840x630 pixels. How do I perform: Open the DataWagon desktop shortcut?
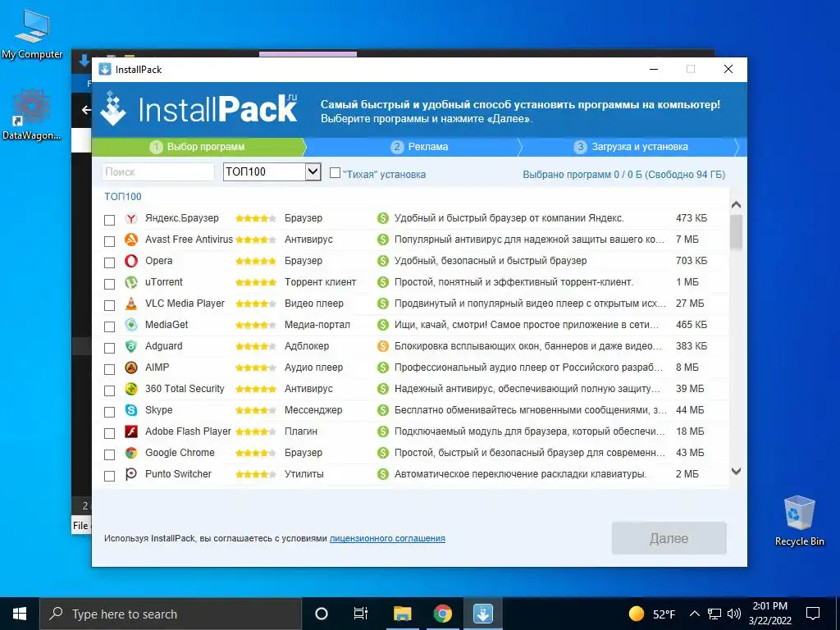click(x=31, y=115)
